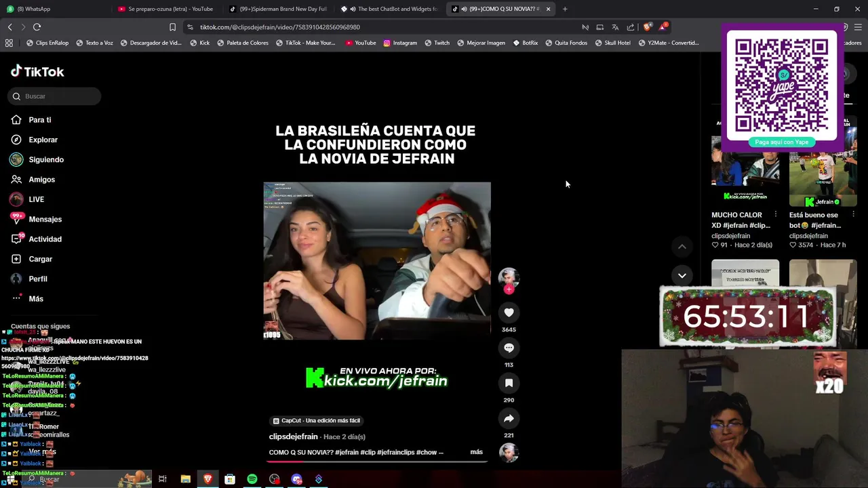Open clipsdejefrain profile link under video
Image resolution: width=868 pixels, height=488 pixels.
click(x=293, y=436)
